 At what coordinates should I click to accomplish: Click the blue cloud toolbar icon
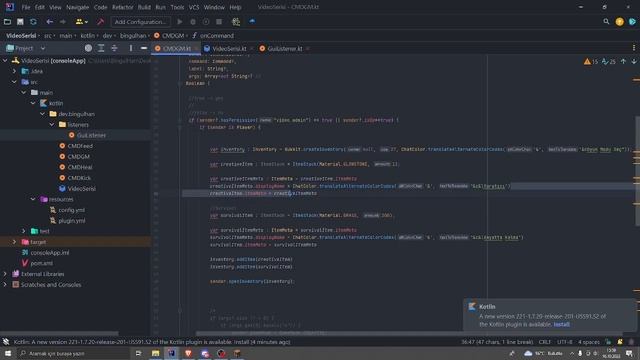coord(252,21)
